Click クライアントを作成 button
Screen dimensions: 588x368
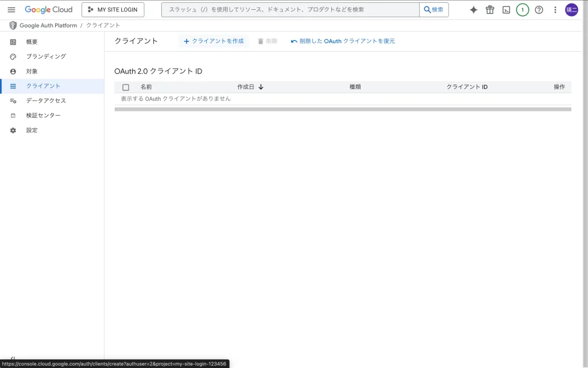point(214,41)
